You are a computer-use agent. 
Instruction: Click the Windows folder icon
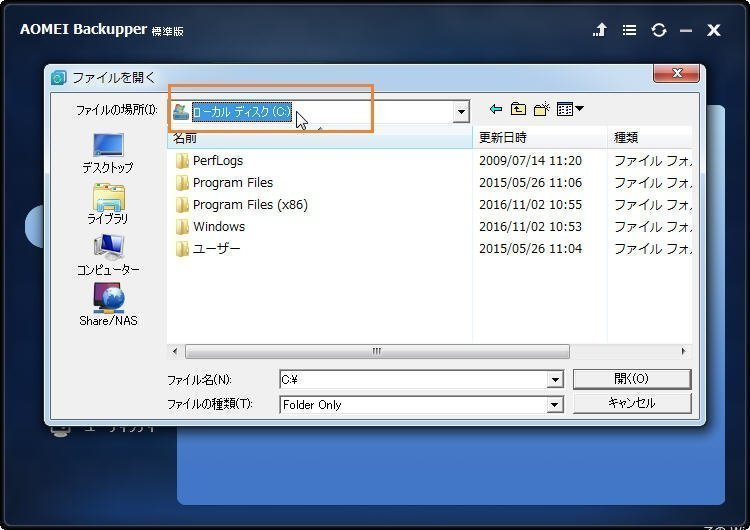(x=182, y=227)
